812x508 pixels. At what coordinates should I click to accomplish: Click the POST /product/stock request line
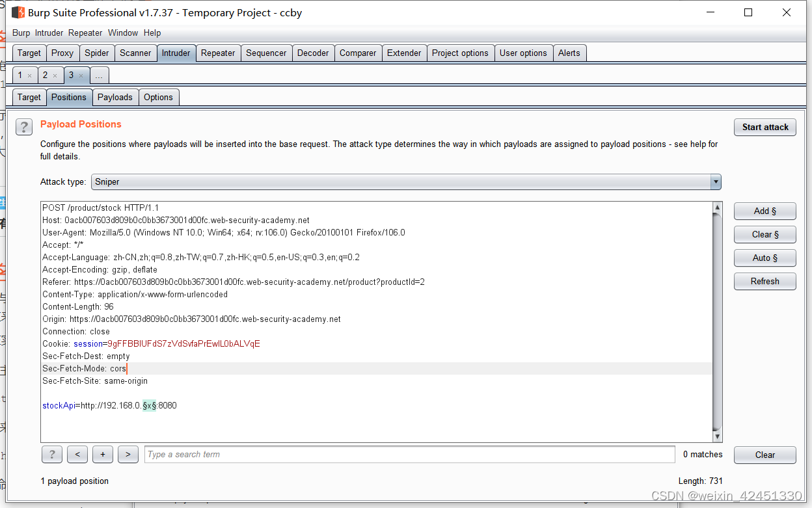(x=101, y=208)
